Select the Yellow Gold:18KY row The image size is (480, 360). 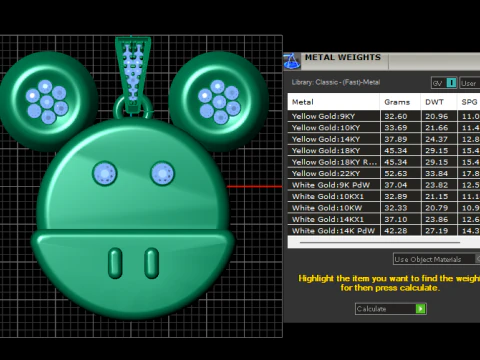pyautogui.click(x=384, y=150)
